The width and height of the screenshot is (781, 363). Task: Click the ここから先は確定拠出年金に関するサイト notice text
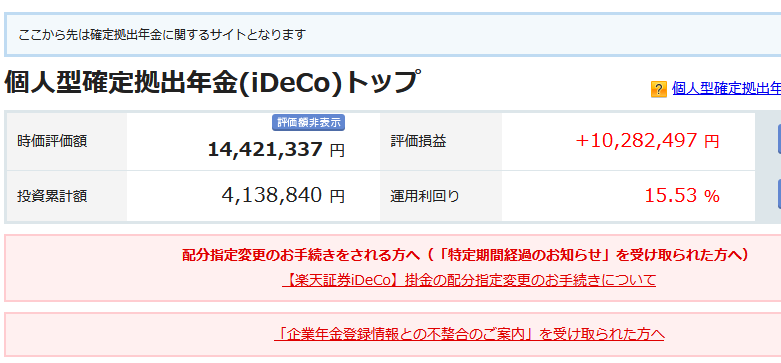point(162,35)
